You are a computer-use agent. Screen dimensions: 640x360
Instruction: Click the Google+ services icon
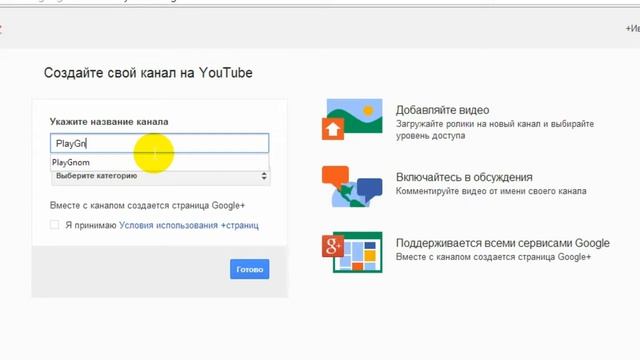(x=352, y=252)
